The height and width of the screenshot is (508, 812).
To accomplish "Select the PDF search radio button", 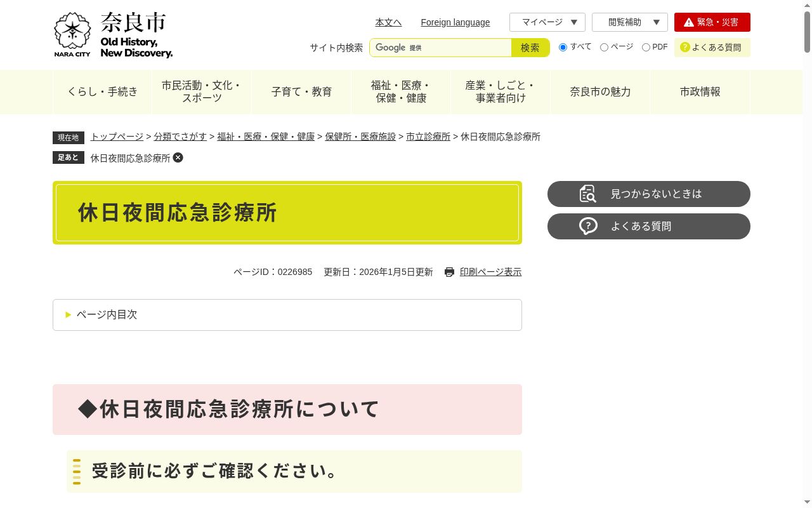I will coord(646,47).
